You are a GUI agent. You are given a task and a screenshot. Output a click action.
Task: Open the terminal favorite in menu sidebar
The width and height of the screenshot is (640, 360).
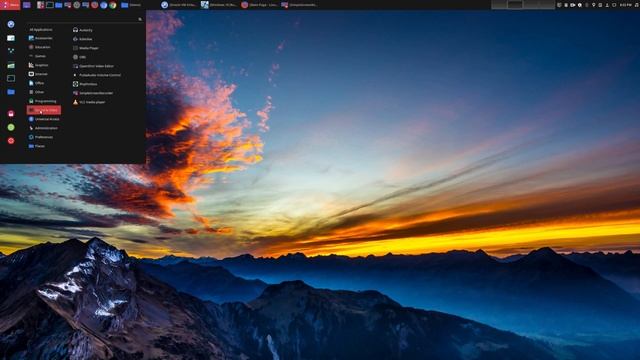click(x=11, y=78)
